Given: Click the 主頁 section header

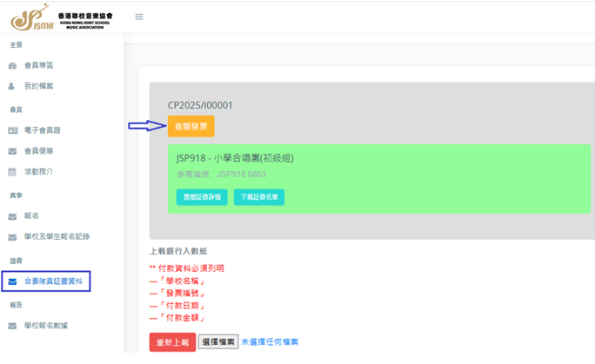Looking at the screenshot, I should [16, 45].
